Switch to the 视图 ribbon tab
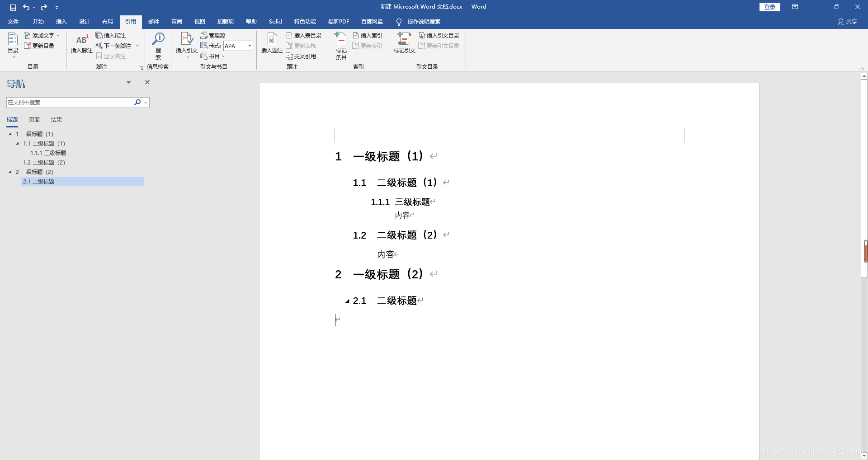Viewport: 868px width, 460px height. click(x=199, y=22)
